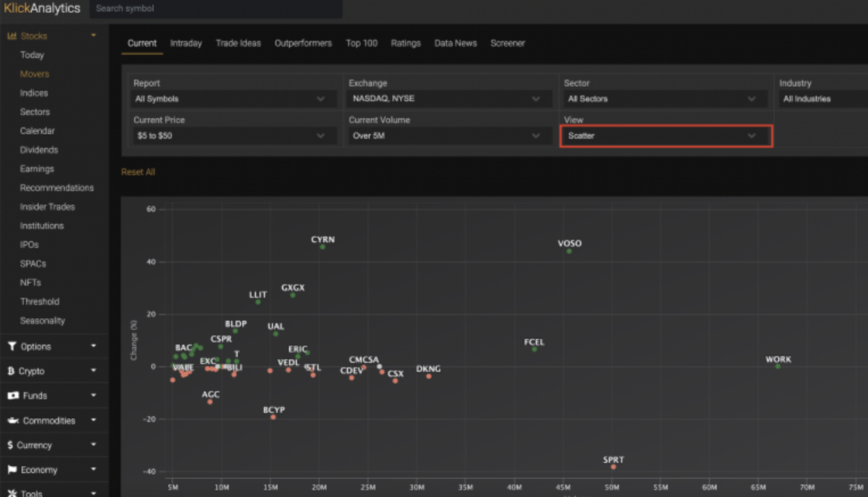This screenshot has width=868, height=497.
Task: Open the Trade Ideas tab
Action: coord(238,43)
